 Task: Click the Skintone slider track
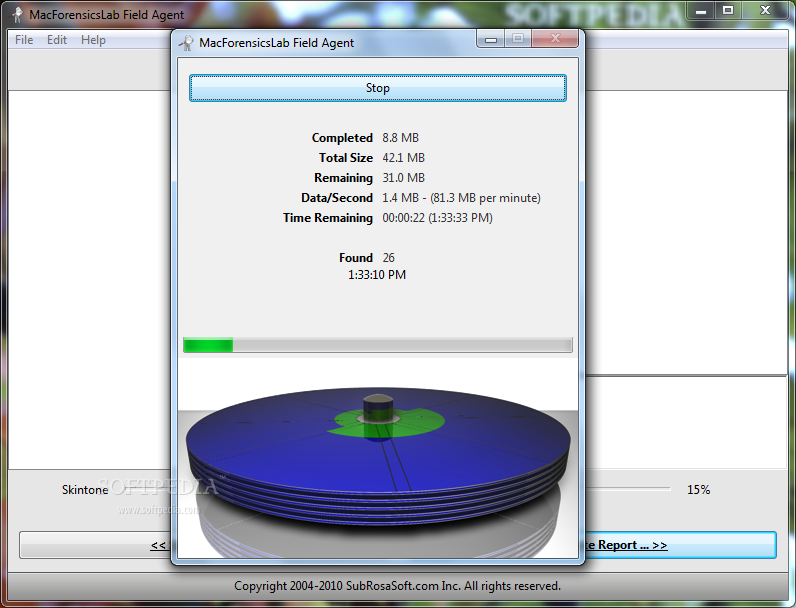pyautogui.click(x=627, y=488)
